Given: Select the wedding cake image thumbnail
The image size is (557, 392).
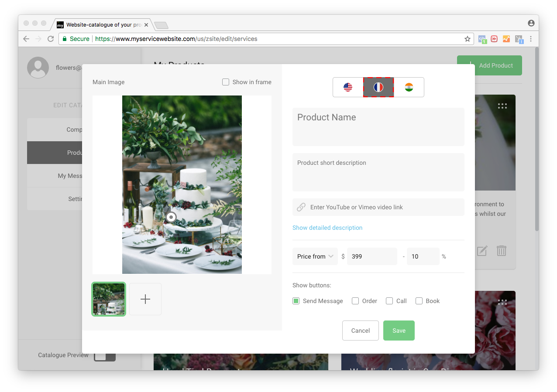Looking at the screenshot, I should [x=109, y=299].
